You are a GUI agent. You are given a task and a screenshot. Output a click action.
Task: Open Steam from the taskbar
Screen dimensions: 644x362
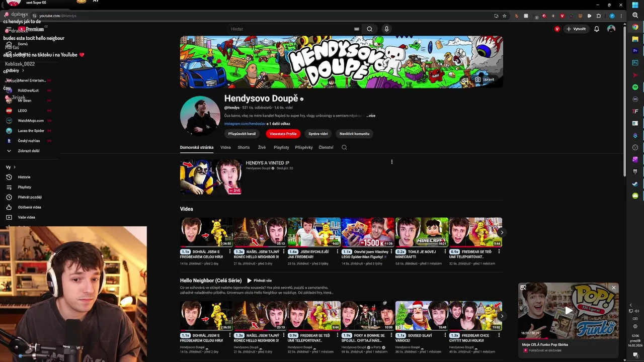635,184
